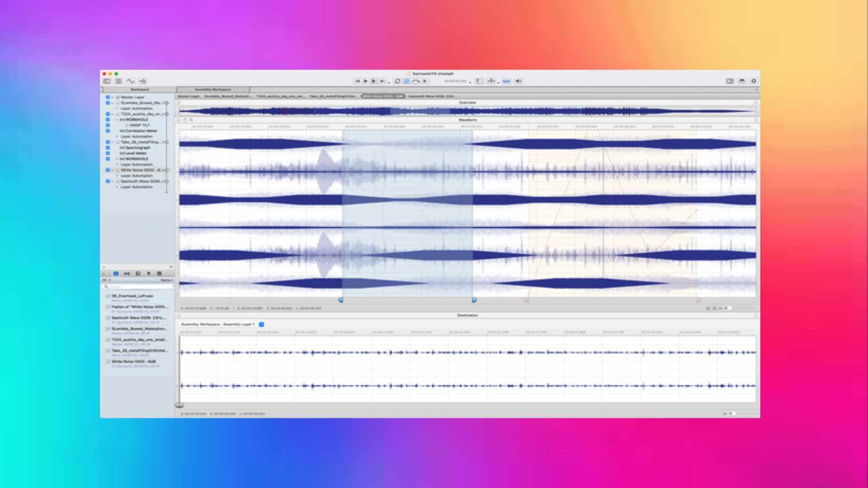Open the settings gear icon
868x488 pixels.
pyautogui.click(x=754, y=81)
